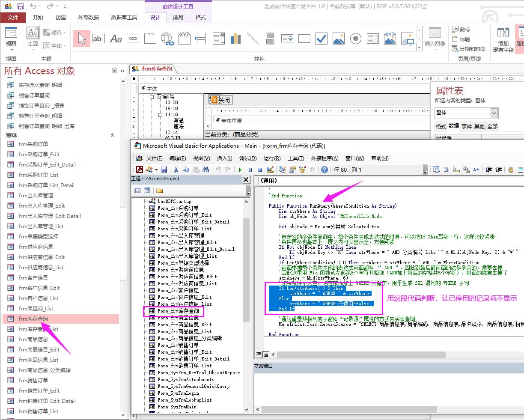Close the project explorer pane with X

pyautogui.click(x=246, y=180)
